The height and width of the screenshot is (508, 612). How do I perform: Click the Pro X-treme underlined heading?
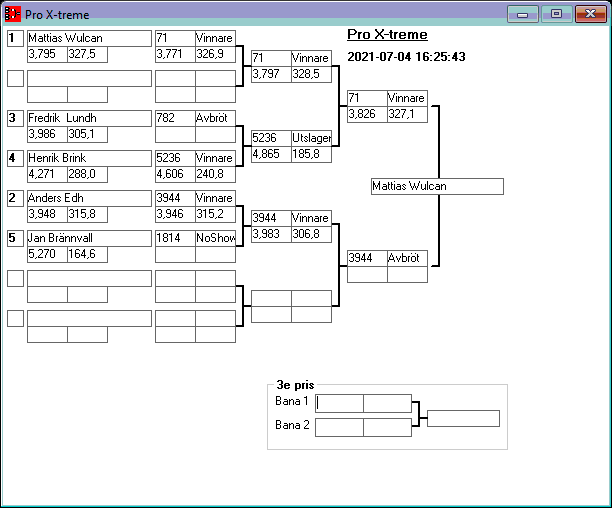pos(387,35)
